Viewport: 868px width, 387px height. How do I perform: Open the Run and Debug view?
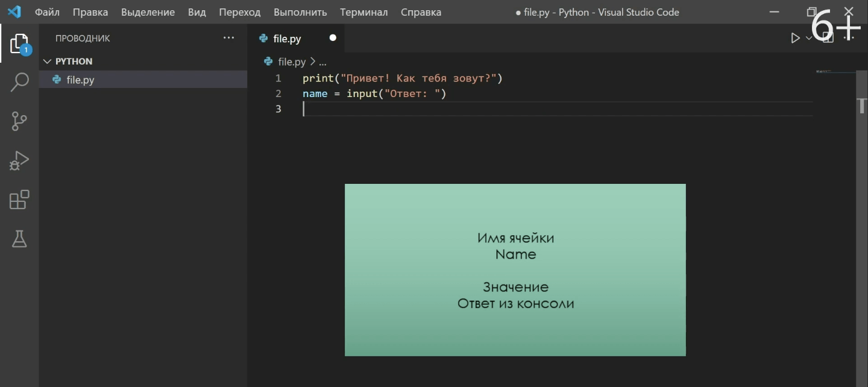pos(19,160)
